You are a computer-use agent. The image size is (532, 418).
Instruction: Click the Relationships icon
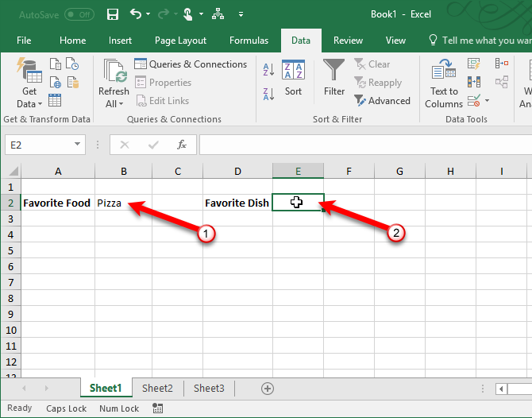pos(502,82)
